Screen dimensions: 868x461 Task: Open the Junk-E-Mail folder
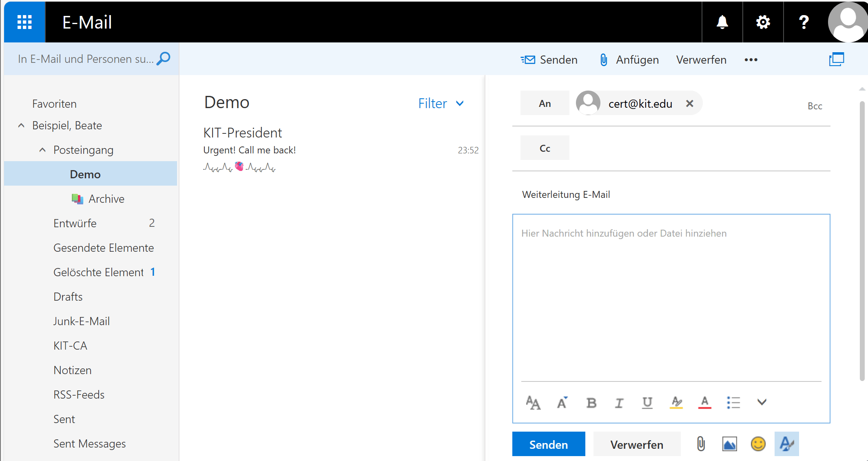[x=82, y=321]
